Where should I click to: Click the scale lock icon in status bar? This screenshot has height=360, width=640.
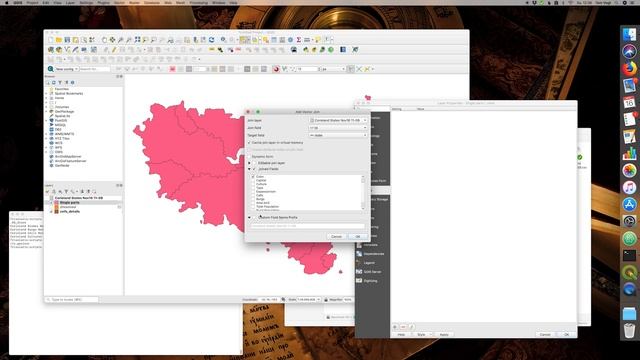[x=326, y=300]
